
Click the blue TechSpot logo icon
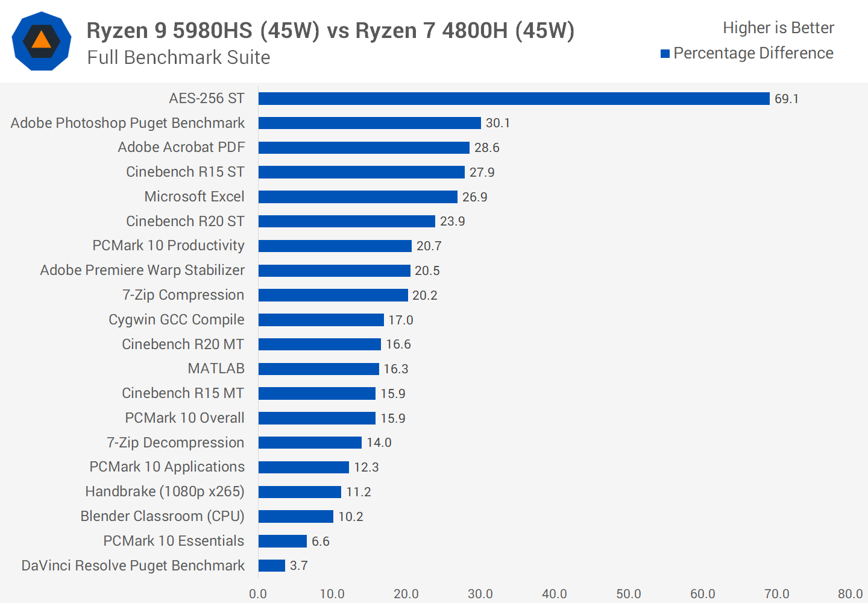(x=42, y=41)
